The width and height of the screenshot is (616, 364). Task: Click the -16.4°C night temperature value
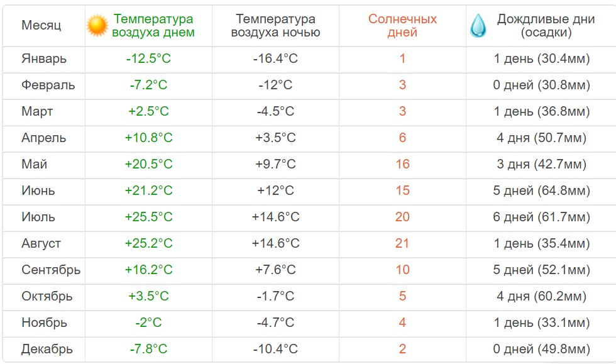tap(275, 58)
